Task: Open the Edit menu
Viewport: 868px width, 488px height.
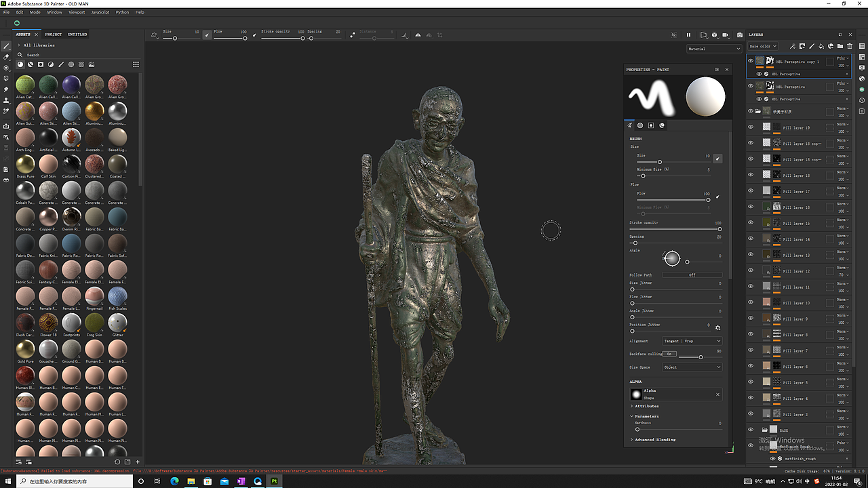Action: pyautogui.click(x=20, y=12)
